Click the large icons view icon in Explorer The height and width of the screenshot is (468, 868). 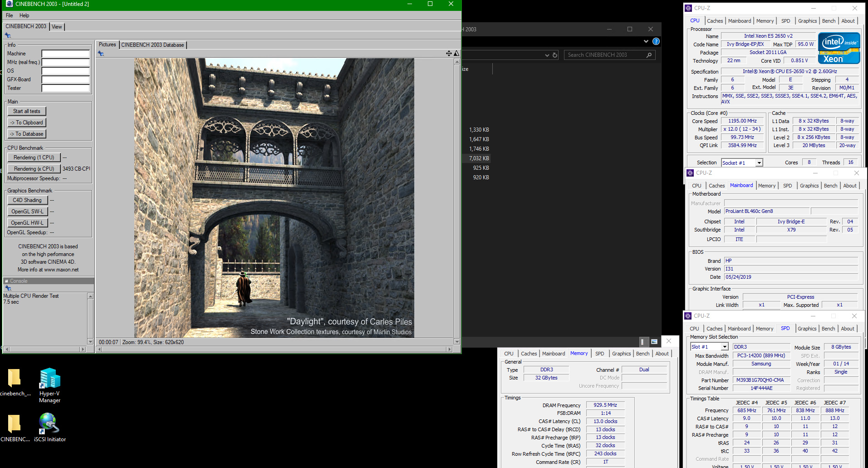point(654,341)
